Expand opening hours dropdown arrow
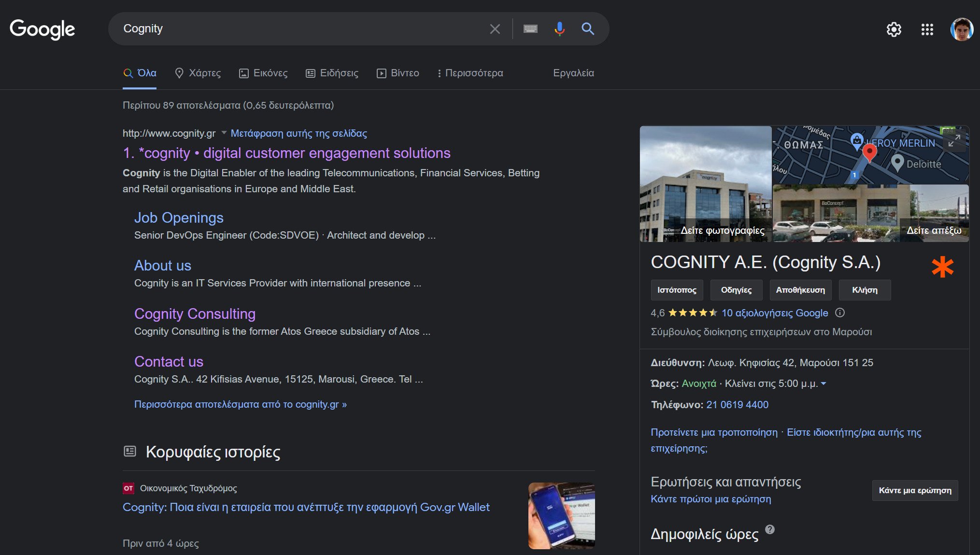The height and width of the screenshot is (555, 980). coord(824,384)
